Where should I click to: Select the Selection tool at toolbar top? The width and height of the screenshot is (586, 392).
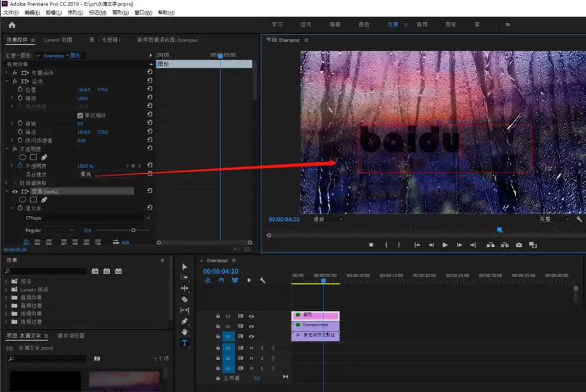pyautogui.click(x=185, y=268)
